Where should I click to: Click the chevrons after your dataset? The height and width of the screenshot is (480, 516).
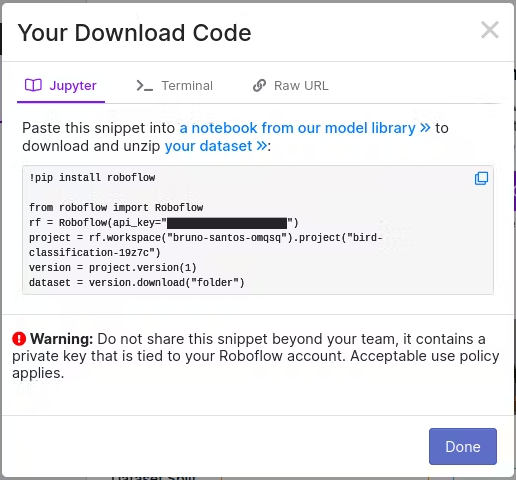(x=262, y=146)
